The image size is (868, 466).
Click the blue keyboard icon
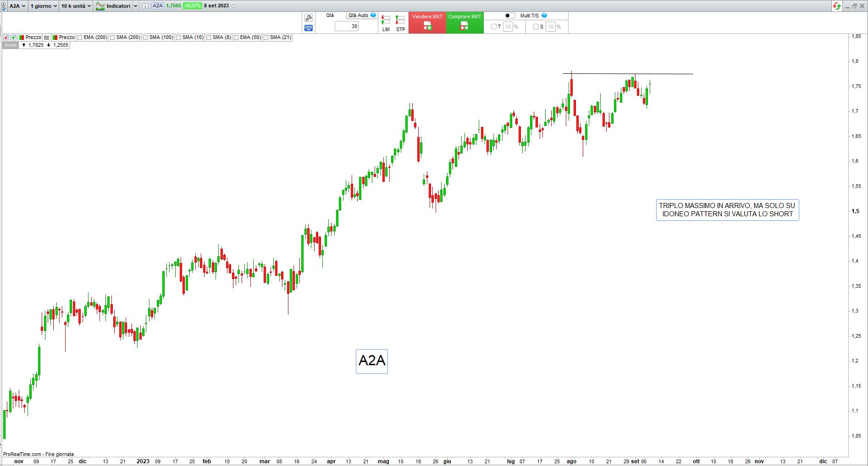pos(309,28)
